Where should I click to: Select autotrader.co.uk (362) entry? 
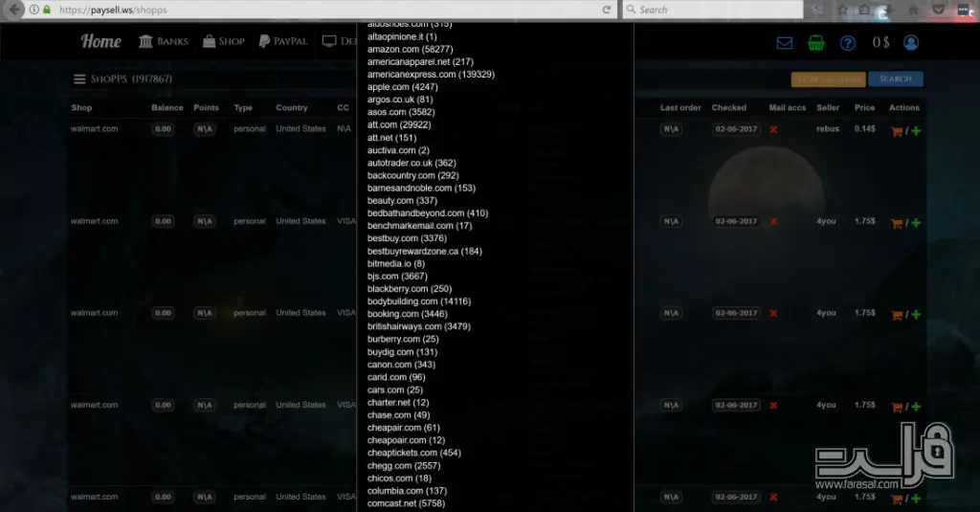412,163
